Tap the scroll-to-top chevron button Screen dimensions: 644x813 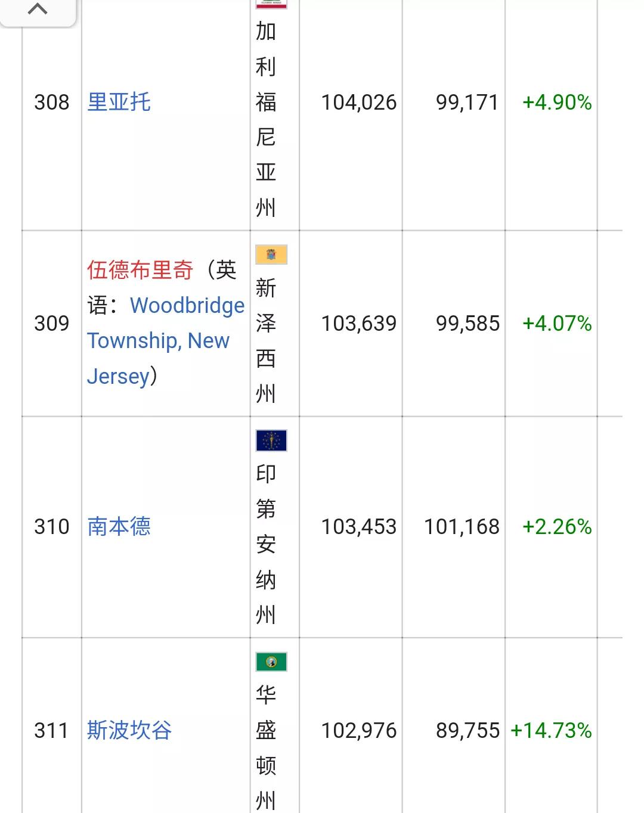(38, 10)
